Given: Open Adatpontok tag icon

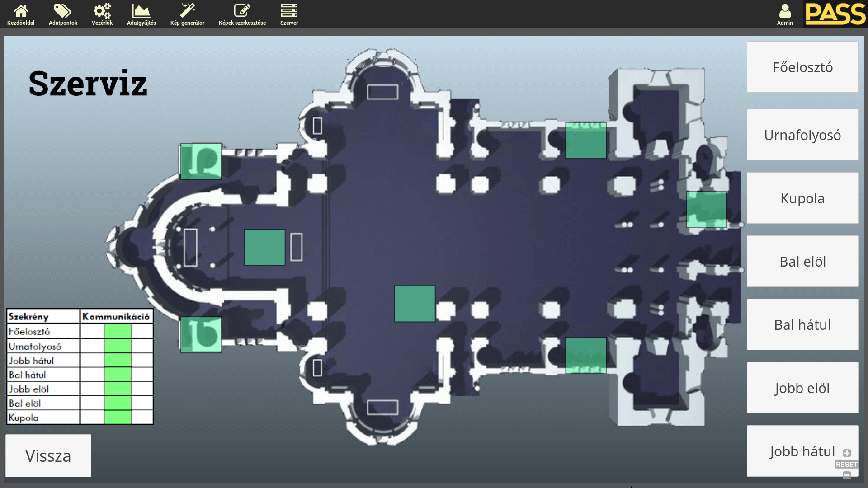Looking at the screenshot, I should 63,11.
